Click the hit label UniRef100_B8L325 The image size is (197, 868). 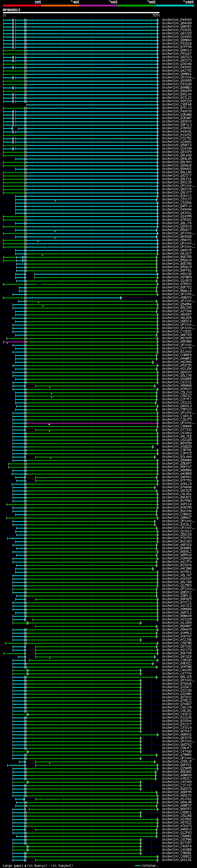coord(177,677)
